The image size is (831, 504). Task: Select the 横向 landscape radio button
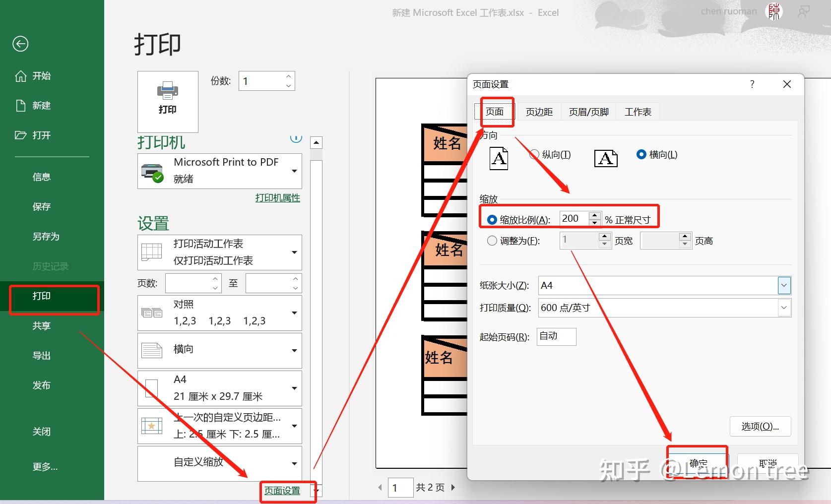[641, 154]
